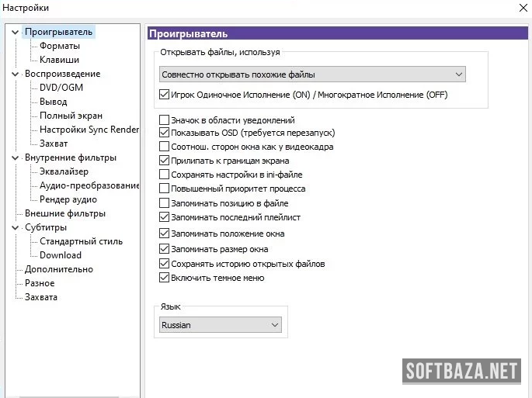Close the Настройки window

pyautogui.click(x=520, y=8)
